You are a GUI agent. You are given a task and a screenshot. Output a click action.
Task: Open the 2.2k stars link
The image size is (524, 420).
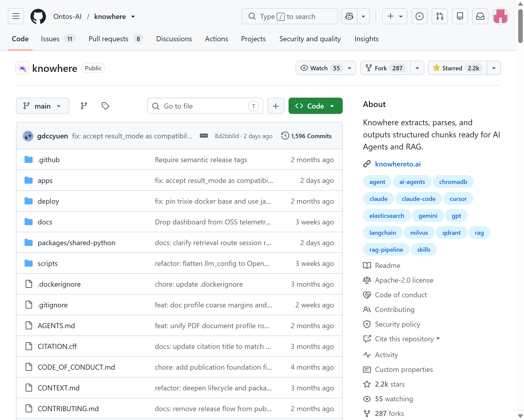pos(390,384)
